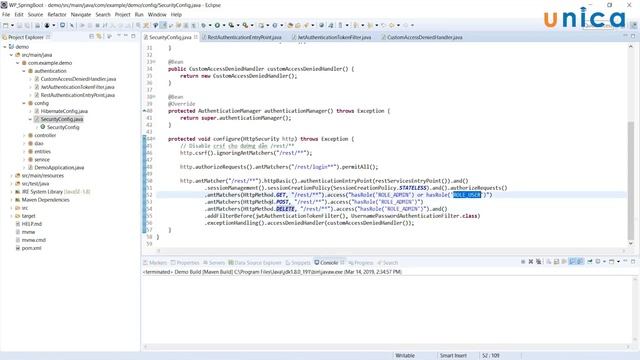The width and height of the screenshot is (640, 360).
Task: Toggle Show Console on standard error
Action: point(580,262)
